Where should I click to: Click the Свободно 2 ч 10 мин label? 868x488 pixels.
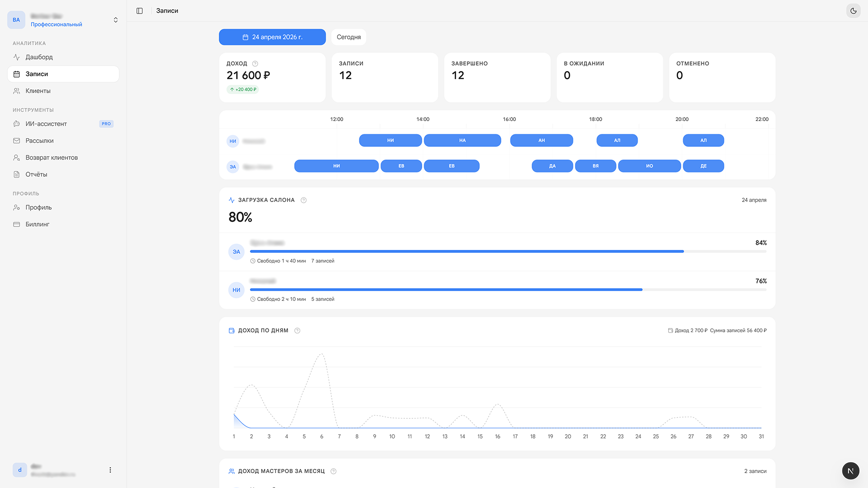click(x=278, y=299)
